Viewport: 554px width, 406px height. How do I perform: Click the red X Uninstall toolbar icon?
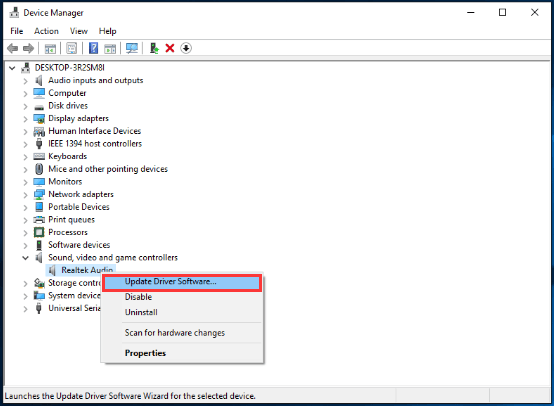point(170,48)
